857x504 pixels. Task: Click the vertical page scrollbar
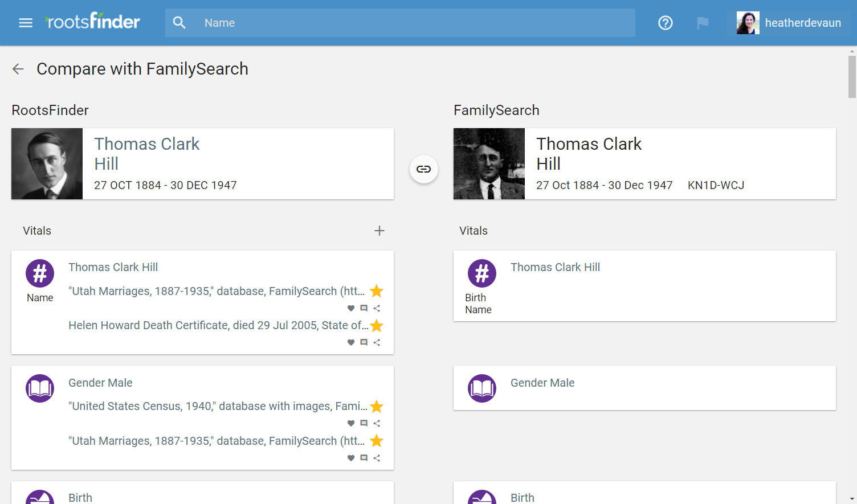point(852,77)
